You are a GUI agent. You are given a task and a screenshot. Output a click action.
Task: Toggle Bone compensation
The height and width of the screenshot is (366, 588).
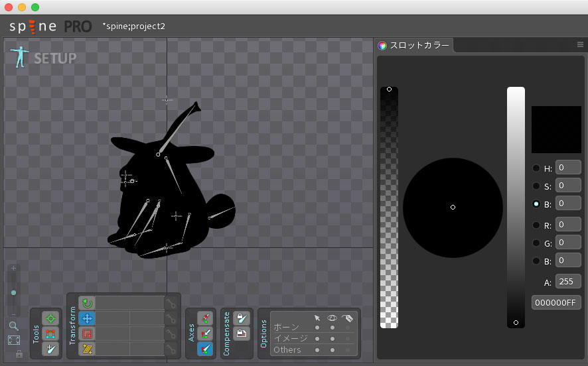[241, 318]
